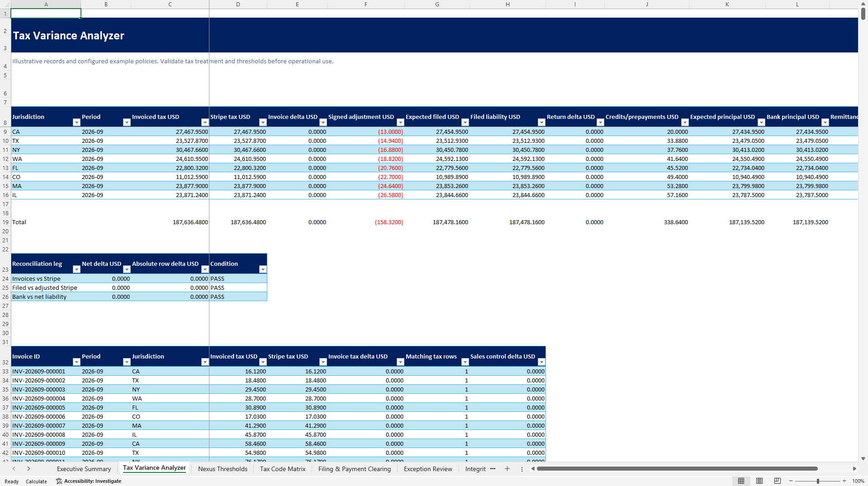The width and height of the screenshot is (868, 486).
Task: Open Matching tax rows filter dropdown
Action: [x=465, y=362]
